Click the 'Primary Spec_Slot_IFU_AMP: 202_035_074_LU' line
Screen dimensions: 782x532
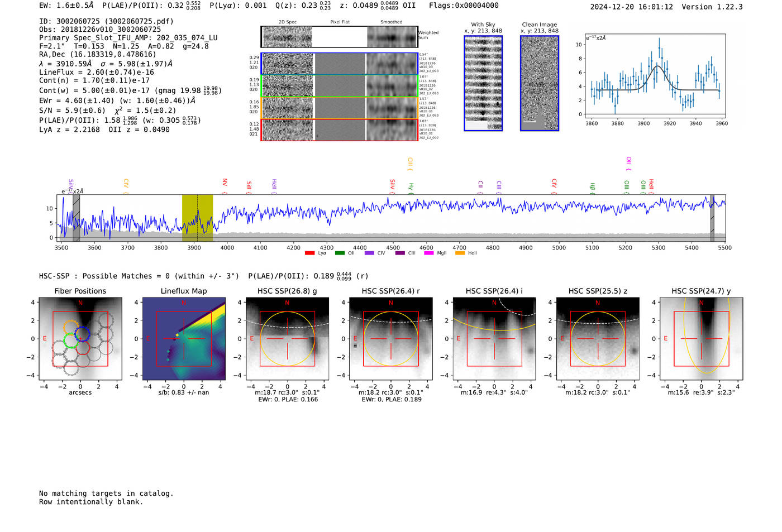pos(128,38)
